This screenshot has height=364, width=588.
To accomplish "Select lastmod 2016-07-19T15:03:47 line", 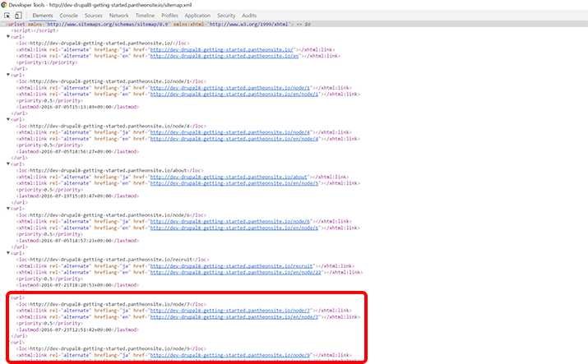I will [x=77, y=196].
